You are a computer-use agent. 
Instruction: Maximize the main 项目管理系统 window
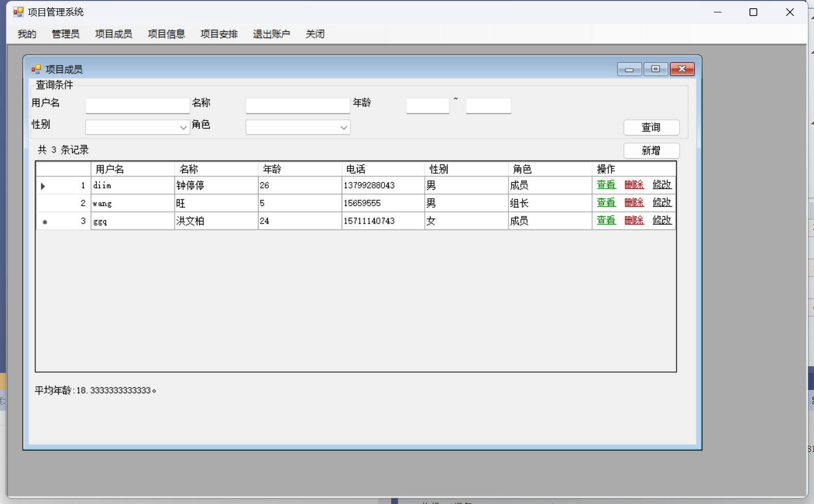[753, 12]
